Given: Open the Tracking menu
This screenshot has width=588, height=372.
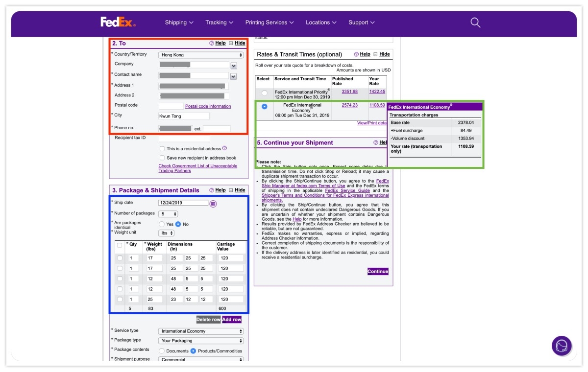Looking at the screenshot, I should (x=219, y=23).
